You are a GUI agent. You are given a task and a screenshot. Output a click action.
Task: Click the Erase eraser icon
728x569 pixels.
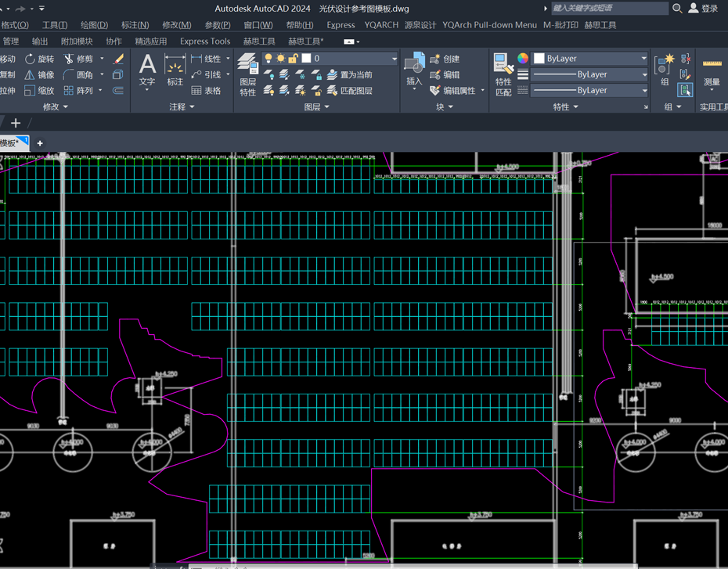(x=118, y=59)
